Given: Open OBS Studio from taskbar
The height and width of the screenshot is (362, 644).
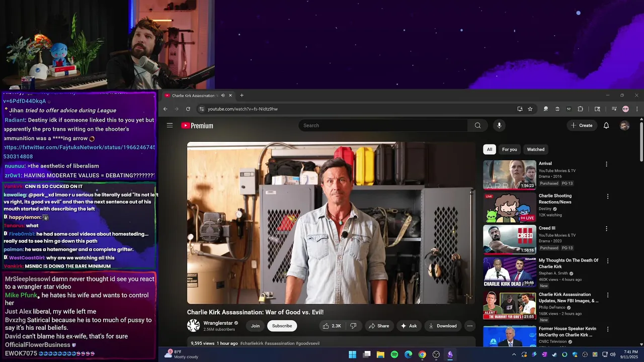Looking at the screenshot, I should click(436, 354).
